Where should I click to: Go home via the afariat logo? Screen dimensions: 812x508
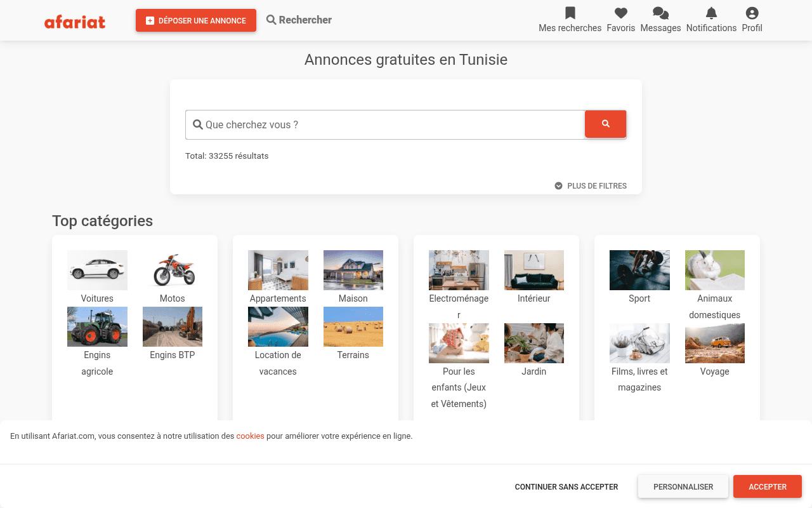[x=74, y=22]
